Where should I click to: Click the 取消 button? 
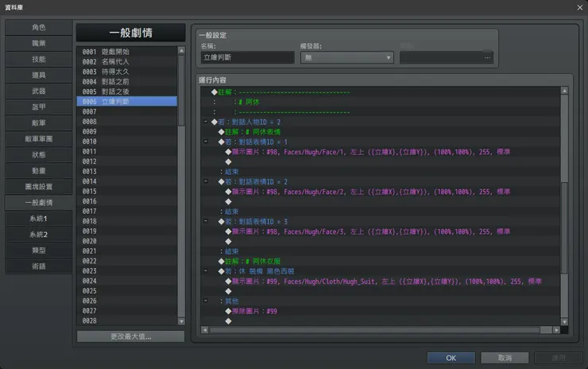point(505,358)
